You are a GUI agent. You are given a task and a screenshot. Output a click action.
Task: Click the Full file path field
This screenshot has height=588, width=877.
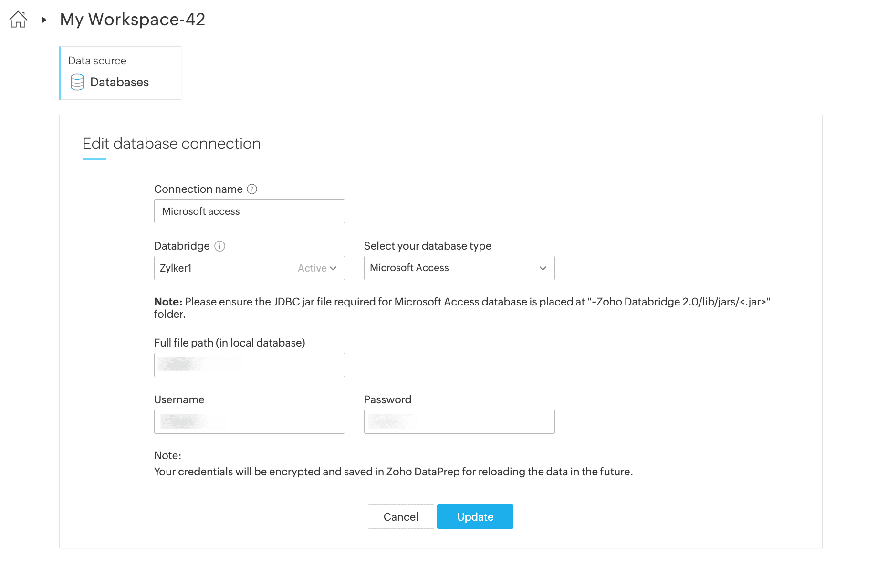[x=249, y=365]
